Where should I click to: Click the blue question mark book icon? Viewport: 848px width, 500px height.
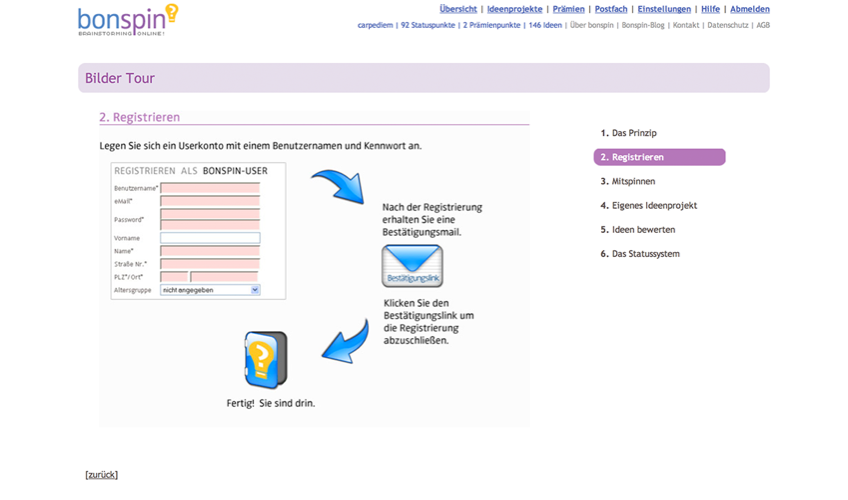click(266, 359)
